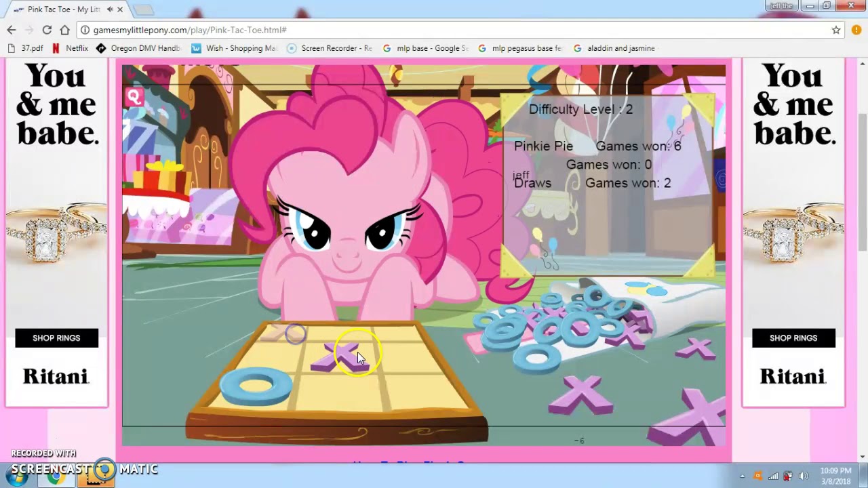This screenshot has width=868, height=488.
Task: Open Chrome menu warning icon
Action: (856, 30)
